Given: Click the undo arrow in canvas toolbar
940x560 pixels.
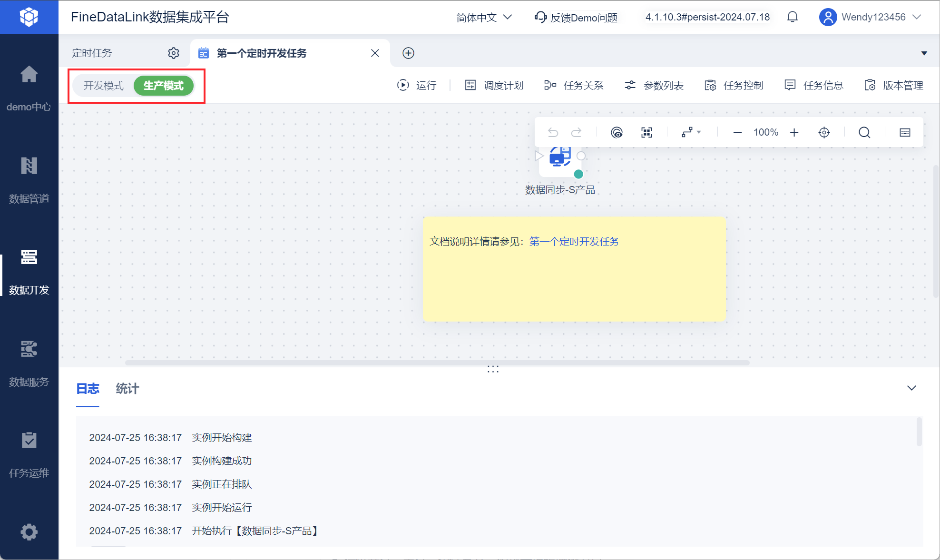Looking at the screenshot, I should click(552, 132).
